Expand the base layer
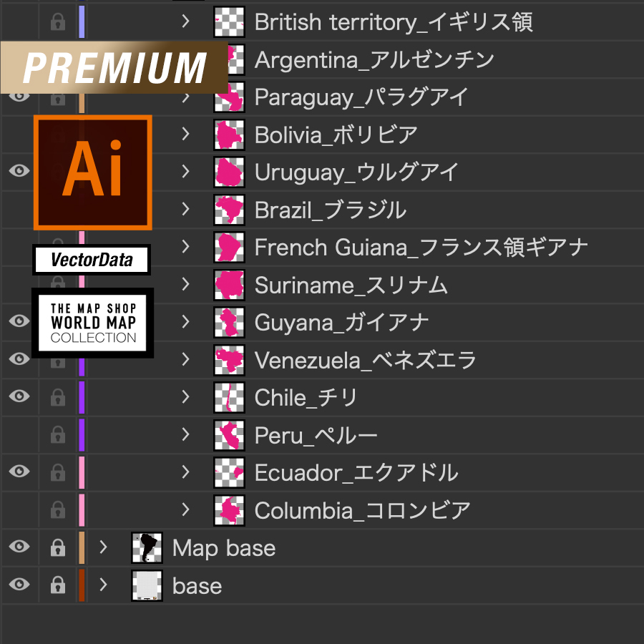The image size is (644, 644). pos(104,585)
